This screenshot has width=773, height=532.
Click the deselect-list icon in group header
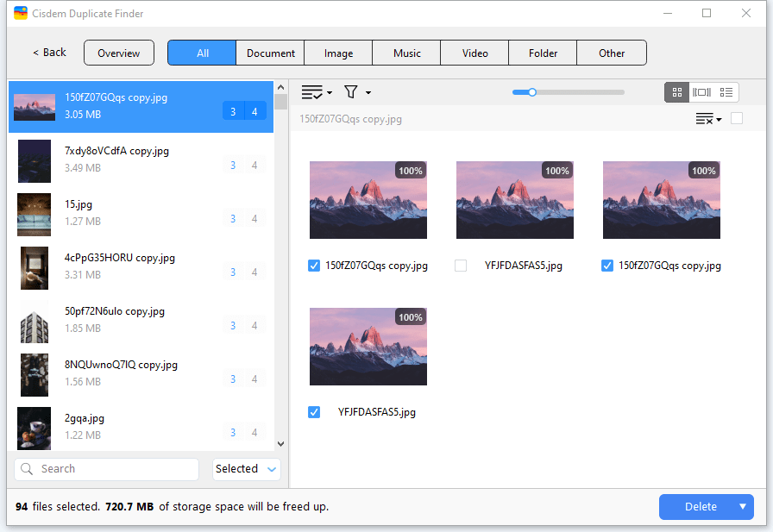point(707,119)
